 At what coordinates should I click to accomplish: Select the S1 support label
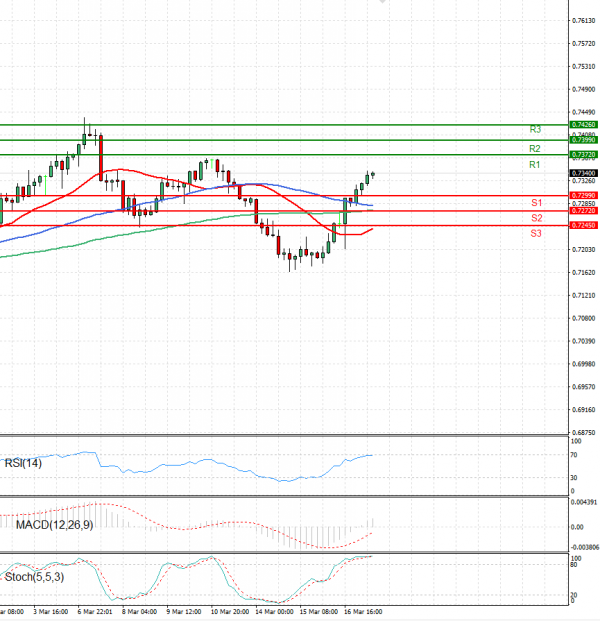(x=536, y=203)
